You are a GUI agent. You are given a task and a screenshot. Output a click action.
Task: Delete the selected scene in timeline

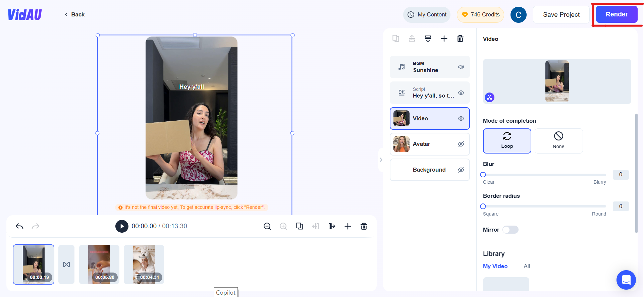click(x=364, y=226)
